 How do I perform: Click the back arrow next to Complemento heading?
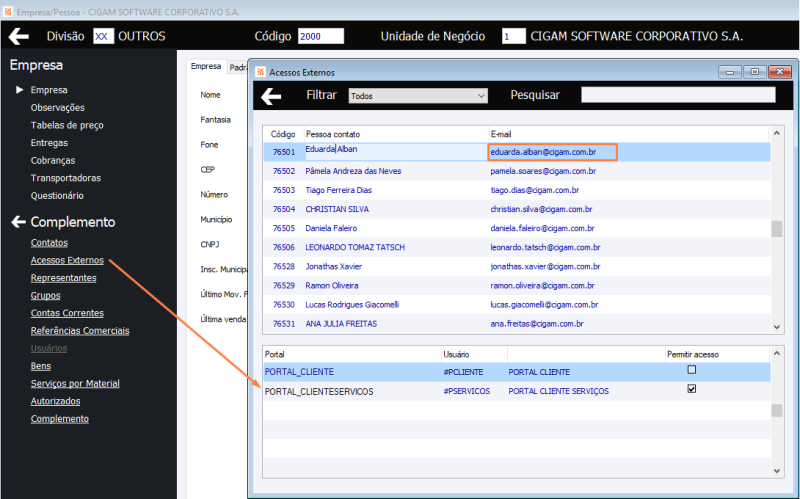(x=18, y=222)
